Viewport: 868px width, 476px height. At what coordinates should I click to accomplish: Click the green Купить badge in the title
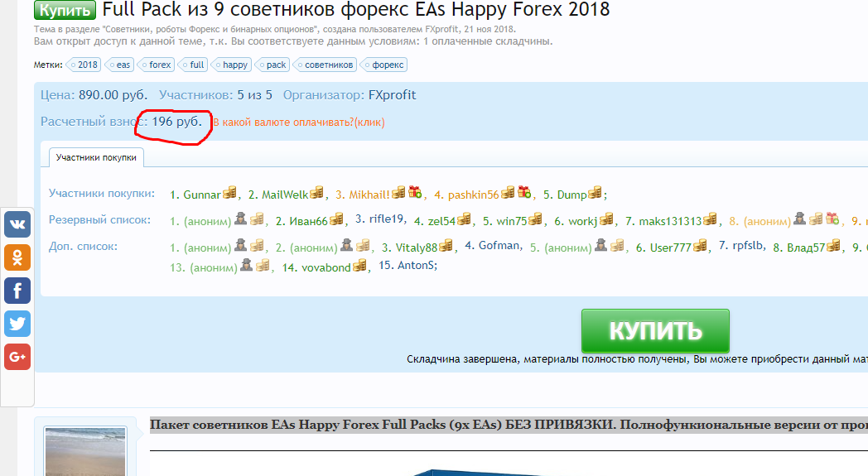pos(65,10)
